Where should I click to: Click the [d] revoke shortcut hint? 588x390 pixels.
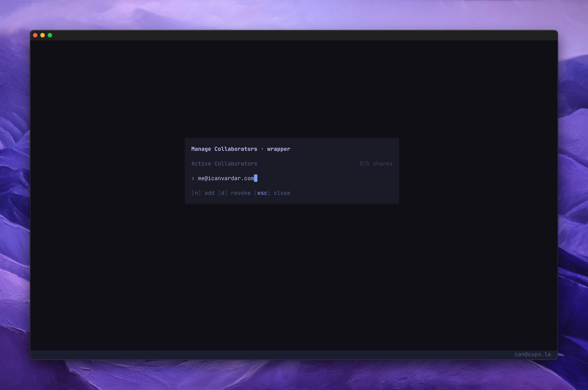234,193
